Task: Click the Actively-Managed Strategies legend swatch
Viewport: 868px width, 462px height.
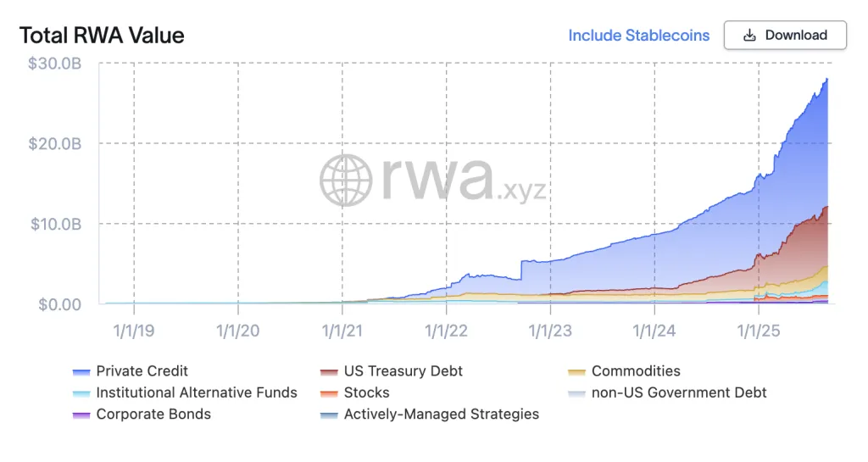Action: coord(329,415)
